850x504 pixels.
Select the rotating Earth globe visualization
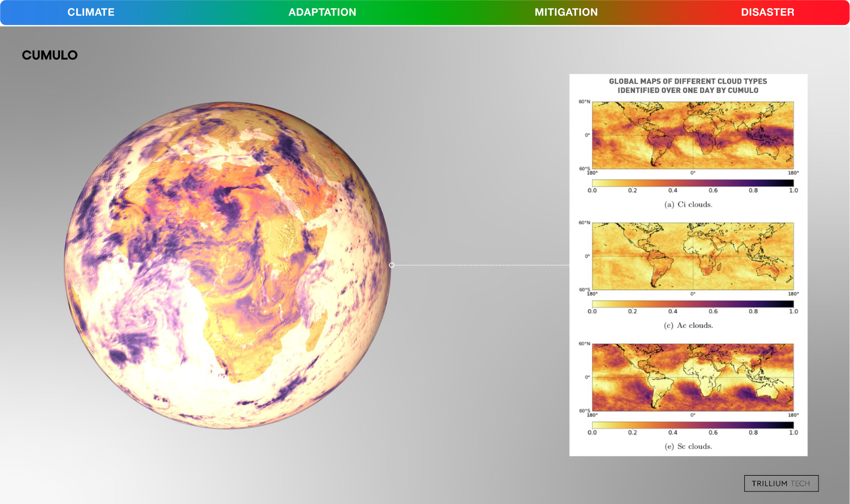click(x=227, y=265)
